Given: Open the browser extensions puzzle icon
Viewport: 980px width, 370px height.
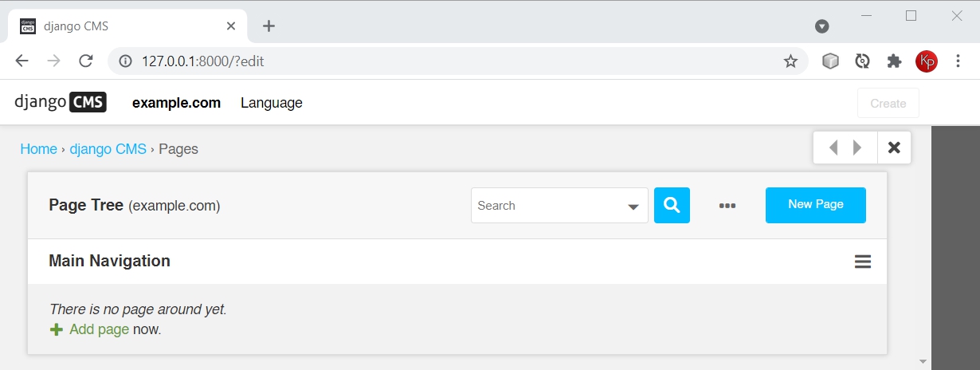Looking at the screenshot, I should (x=894, y=61).
